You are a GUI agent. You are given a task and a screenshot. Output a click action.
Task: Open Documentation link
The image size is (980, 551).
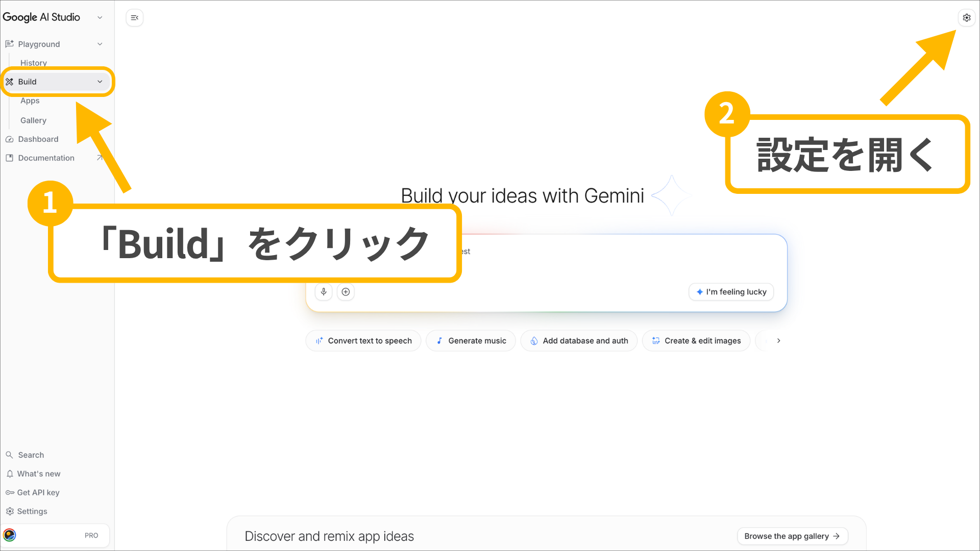point(46,158)
